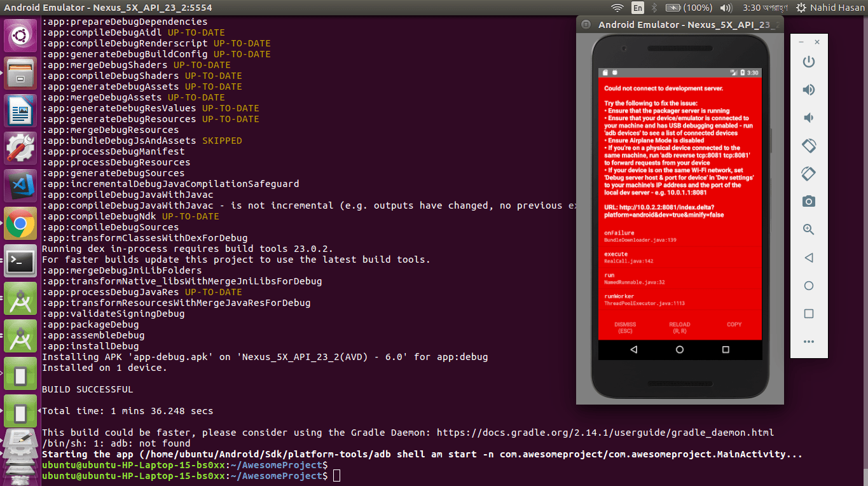Open the Files manager from the launcher
The width and height of the screenshot is (868, 486).
click(20, 73)
